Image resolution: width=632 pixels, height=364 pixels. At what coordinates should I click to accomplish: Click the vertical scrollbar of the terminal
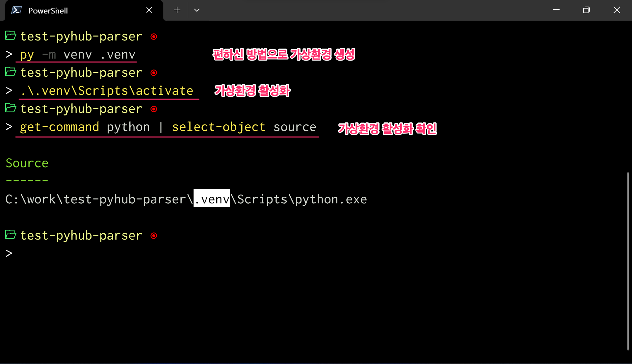click(628, 260)
